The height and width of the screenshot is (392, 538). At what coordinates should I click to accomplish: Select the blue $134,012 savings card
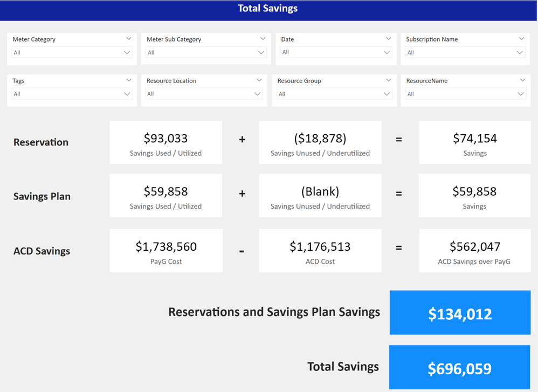(460, 313)
